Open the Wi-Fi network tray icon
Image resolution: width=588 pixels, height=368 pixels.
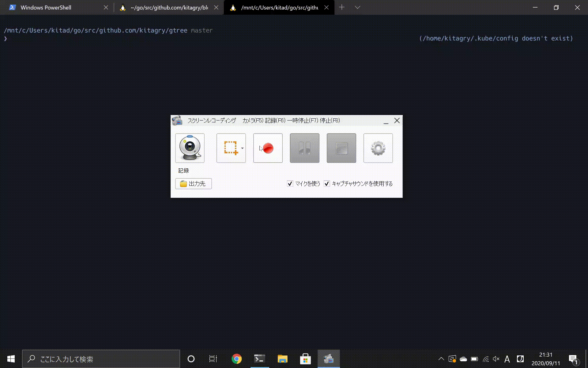click(x=486, y=359)
